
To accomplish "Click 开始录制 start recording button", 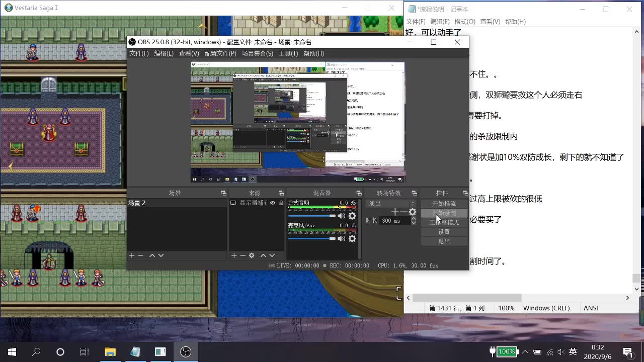I will pos(444,213).
